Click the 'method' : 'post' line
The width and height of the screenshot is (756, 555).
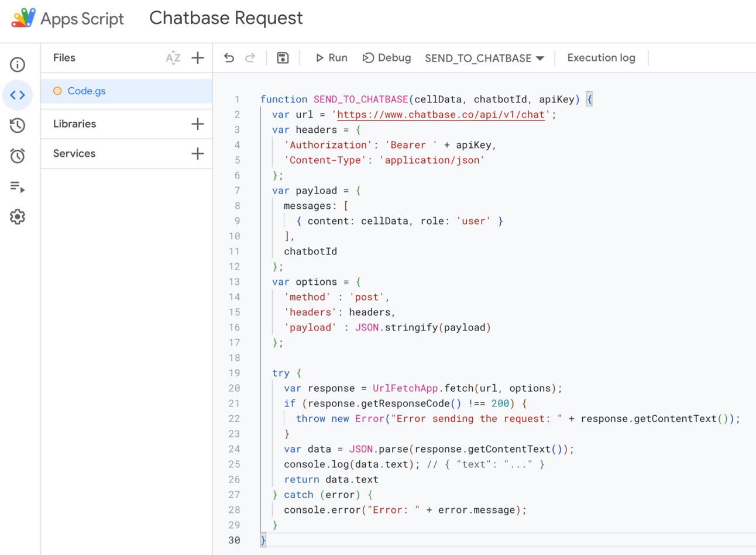tap(337, 297)
